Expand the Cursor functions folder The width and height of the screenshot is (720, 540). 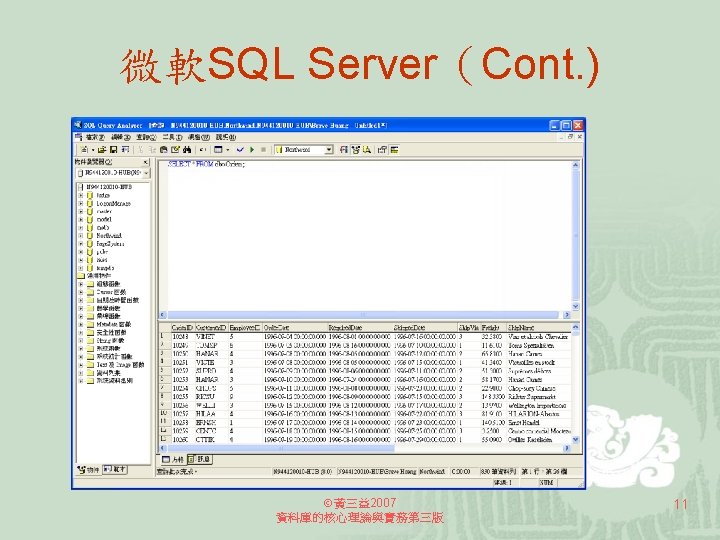pos(81,292)
